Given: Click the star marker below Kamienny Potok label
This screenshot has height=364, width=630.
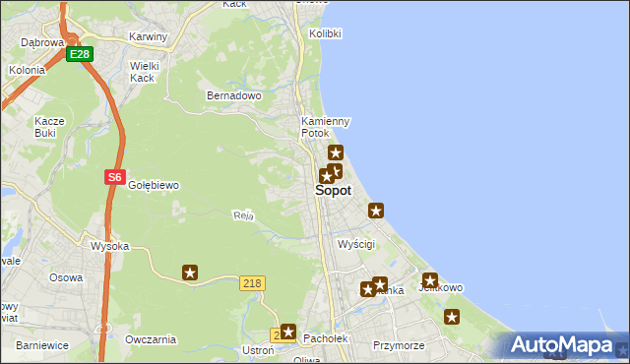Looking at the screenshot, I should (336, 152).
